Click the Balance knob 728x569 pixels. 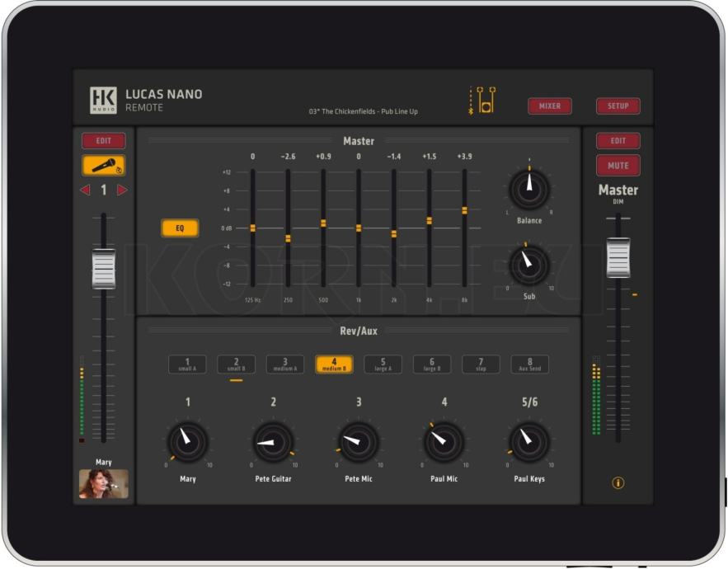pyautogui.click(x=529, y=190)
